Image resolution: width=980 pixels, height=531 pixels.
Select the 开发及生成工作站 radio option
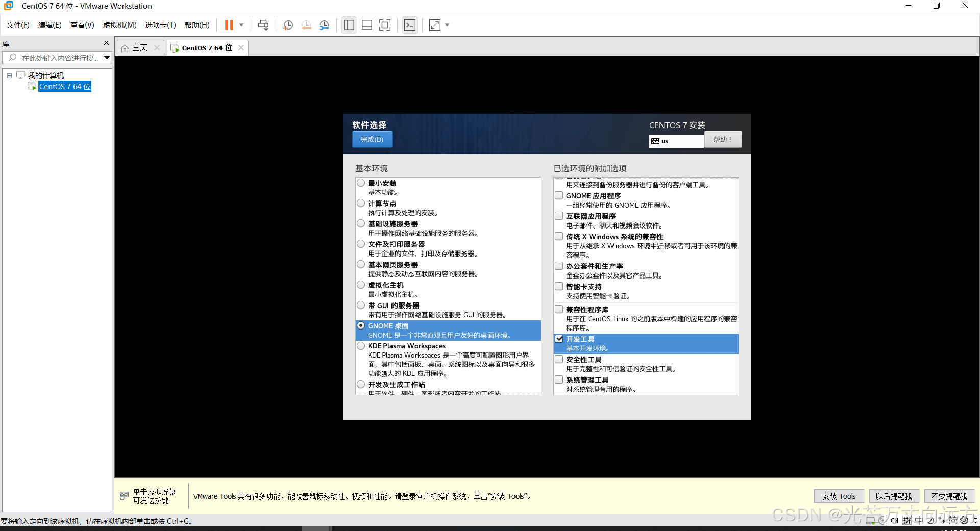[x=361, y=384]
